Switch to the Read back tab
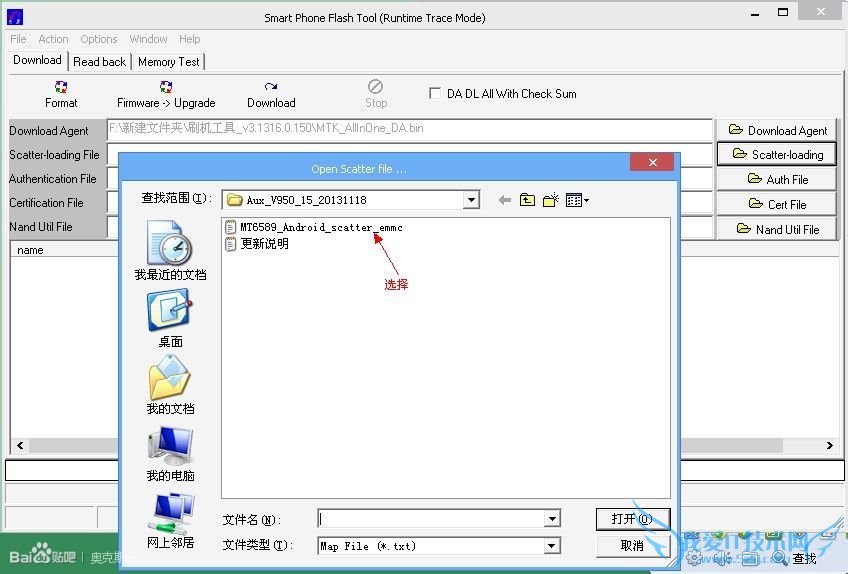 100,62
